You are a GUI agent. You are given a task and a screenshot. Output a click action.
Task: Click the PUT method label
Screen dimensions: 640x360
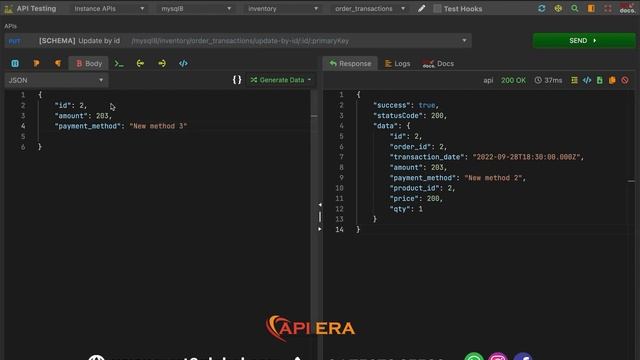pos(14,41)
